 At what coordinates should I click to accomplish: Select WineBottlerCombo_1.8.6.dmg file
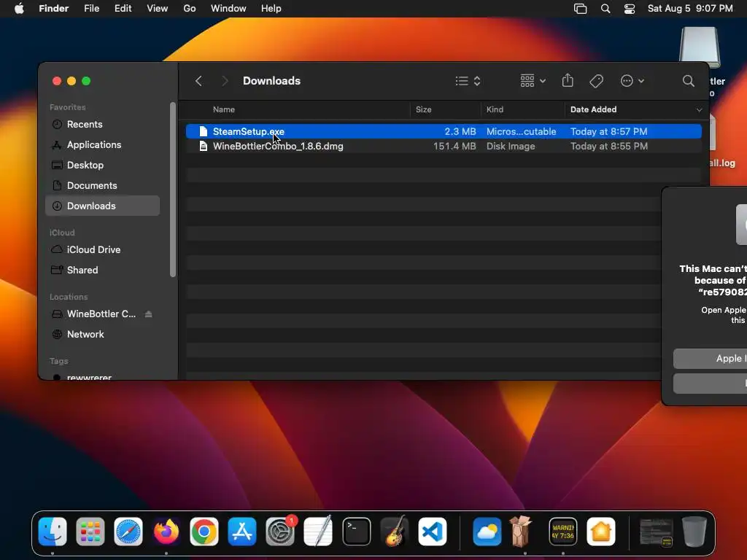pos(444,146)
